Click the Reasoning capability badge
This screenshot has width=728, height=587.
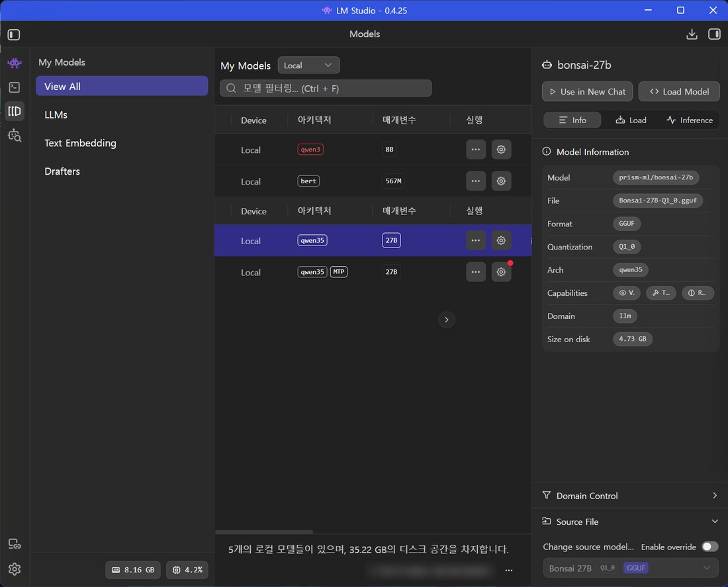tap(698, 293)
